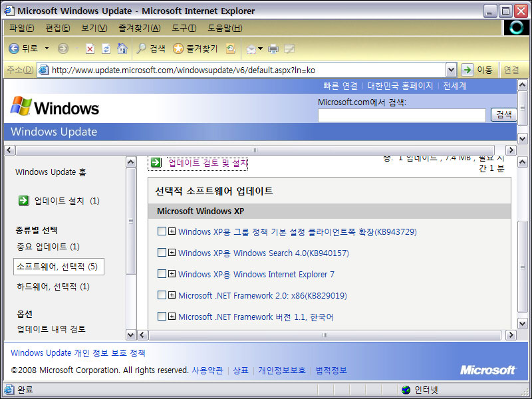
Task: Open the 즐겨찾기(A) menu
Action: [x=140, y=28]
